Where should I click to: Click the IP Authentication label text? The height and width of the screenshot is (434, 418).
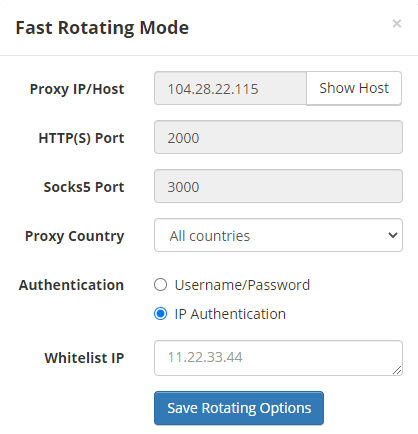(230, 314)
